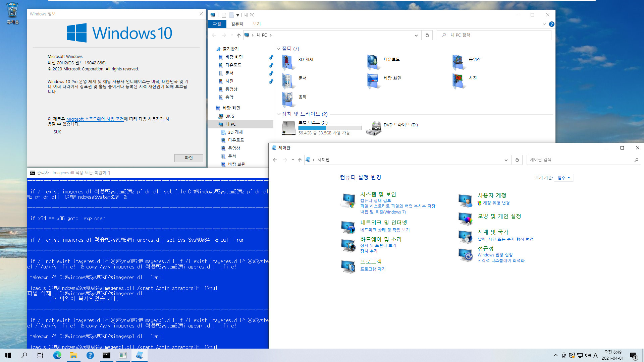This screenshot has width=644, height=362.
Task: Open 백업 및 복원(Windows 7) link
Action: (x=383, y=212)
